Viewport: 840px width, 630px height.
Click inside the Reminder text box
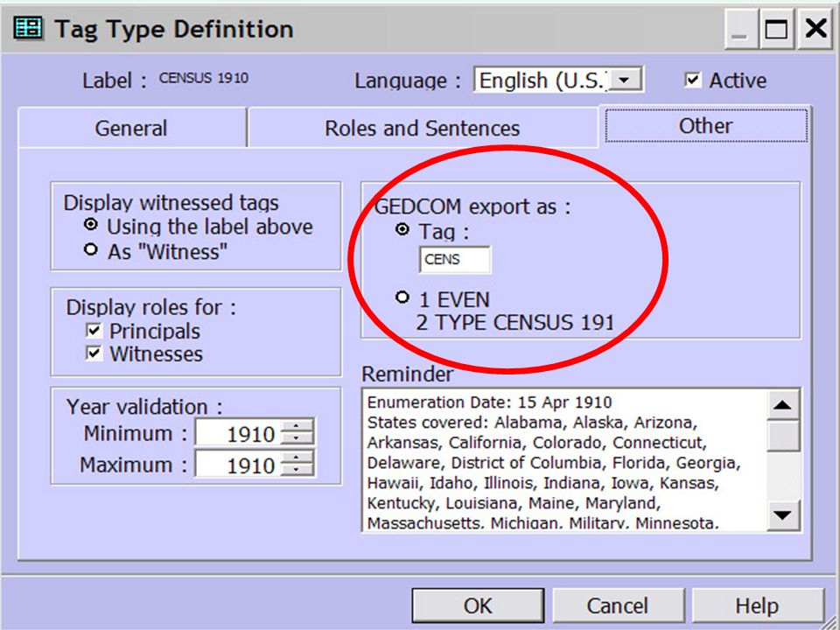(564, 460)
